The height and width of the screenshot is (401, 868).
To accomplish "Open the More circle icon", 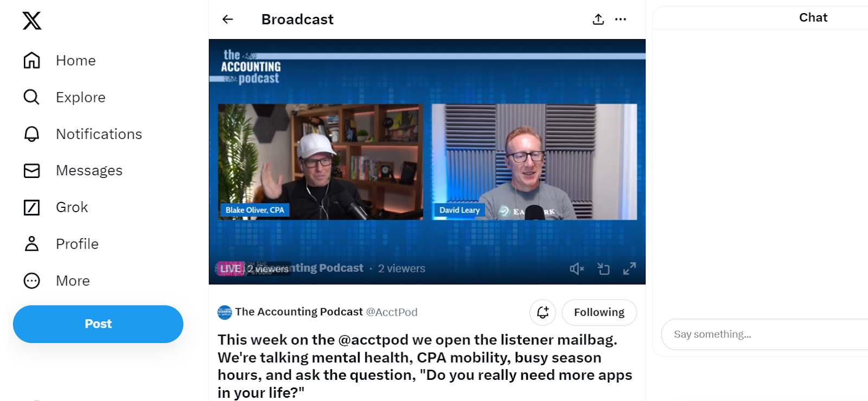I will tap(32, 281).
